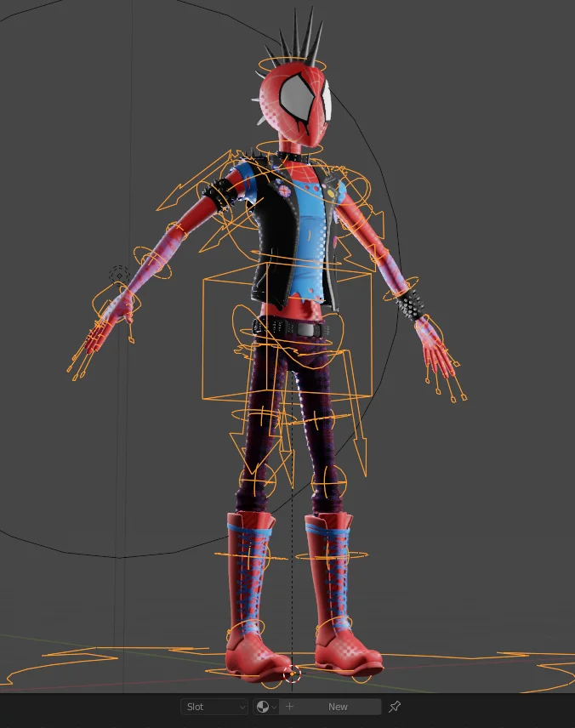Open the Slot dropdown
Screen dimensions: 575x728
click(x=213, y=707)
